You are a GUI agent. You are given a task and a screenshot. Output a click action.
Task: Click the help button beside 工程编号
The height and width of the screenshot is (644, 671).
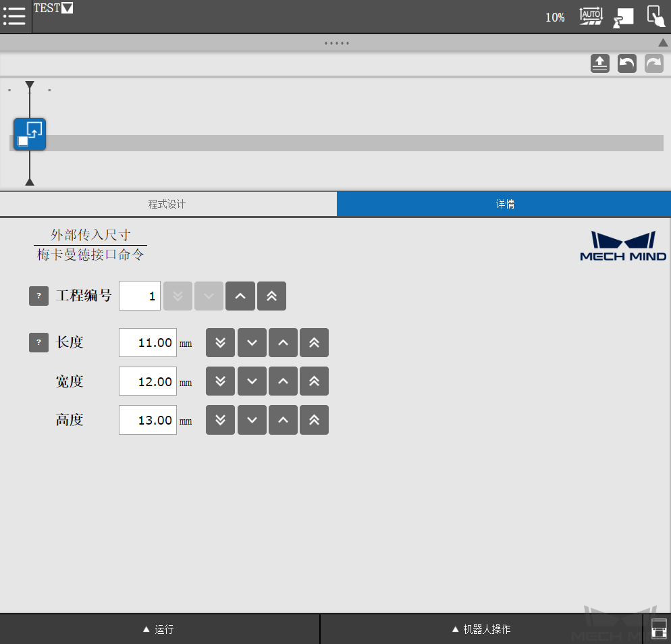point(38,296)
